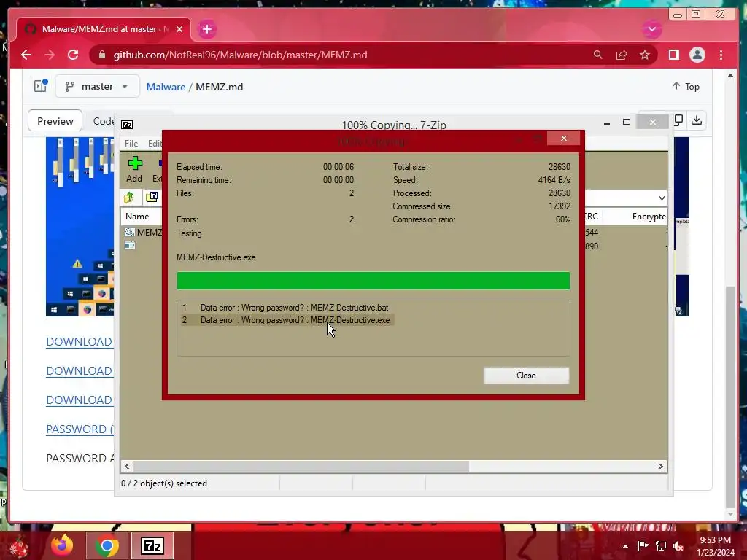The width and height of the screenshot is (747, 560).
Task: Open the master branch dropdown
Action: click(x=97, y=86)
